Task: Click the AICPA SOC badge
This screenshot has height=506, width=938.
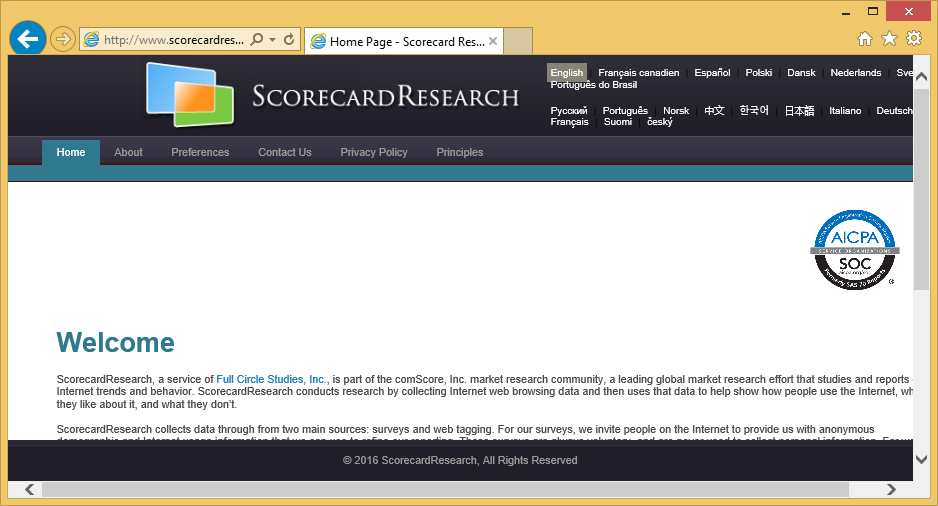Action: point(854,250)
